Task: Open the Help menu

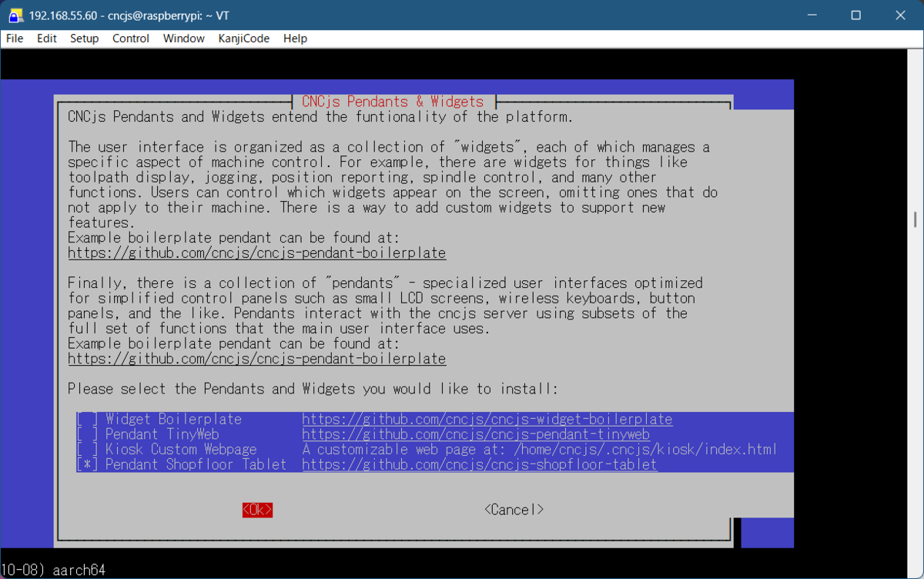Action: [295, 38]
